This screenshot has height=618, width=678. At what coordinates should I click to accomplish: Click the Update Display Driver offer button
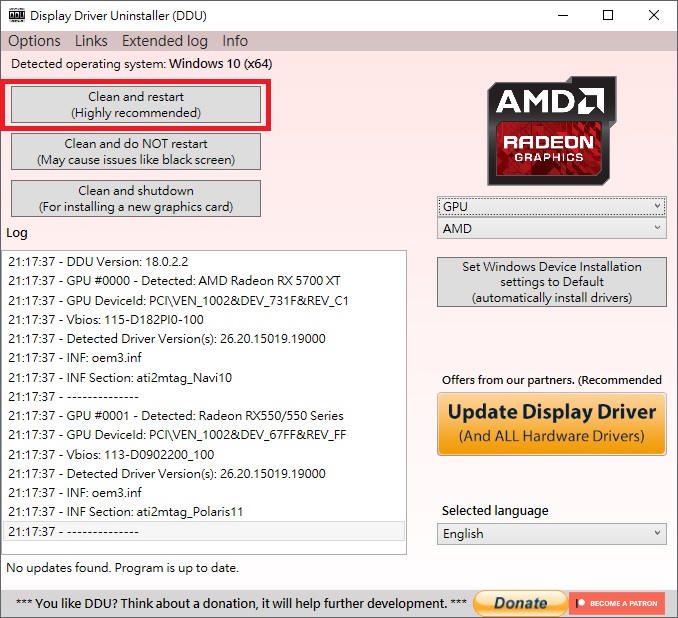pyautogui.click(x=552, y=424)
